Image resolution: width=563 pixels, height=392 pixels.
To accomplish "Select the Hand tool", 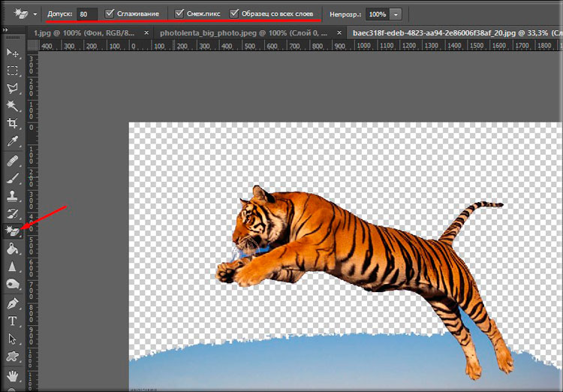I will [x=13, y=374].
